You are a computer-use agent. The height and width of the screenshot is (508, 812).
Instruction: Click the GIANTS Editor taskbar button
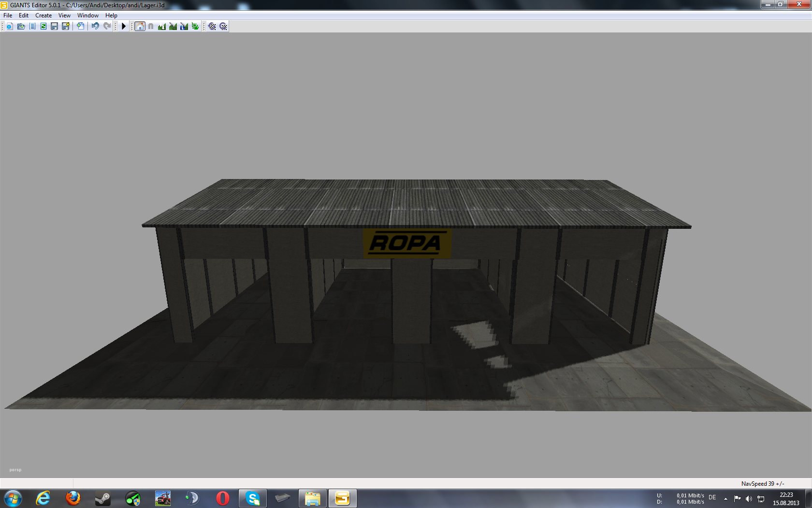pos(343,498)
